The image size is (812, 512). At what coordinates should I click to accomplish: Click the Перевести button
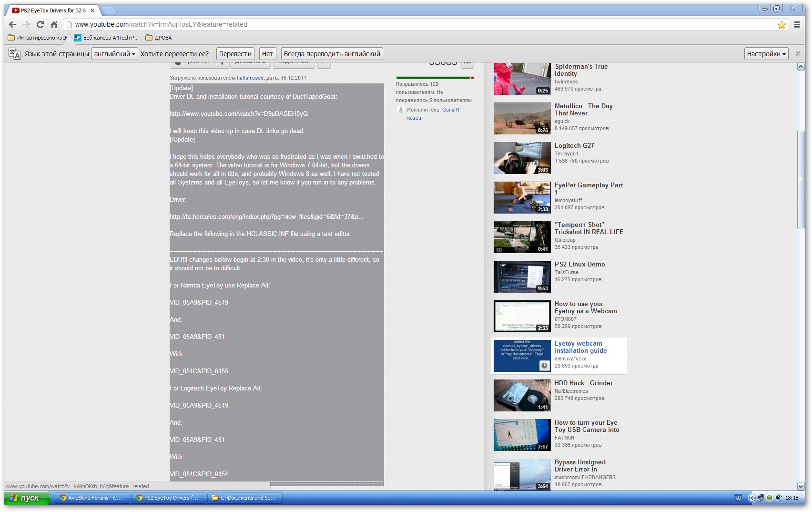click(235, 54)
